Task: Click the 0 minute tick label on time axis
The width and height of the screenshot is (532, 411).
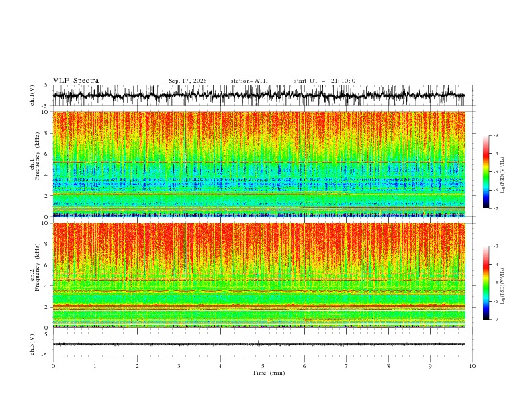Action: (53, 366)
